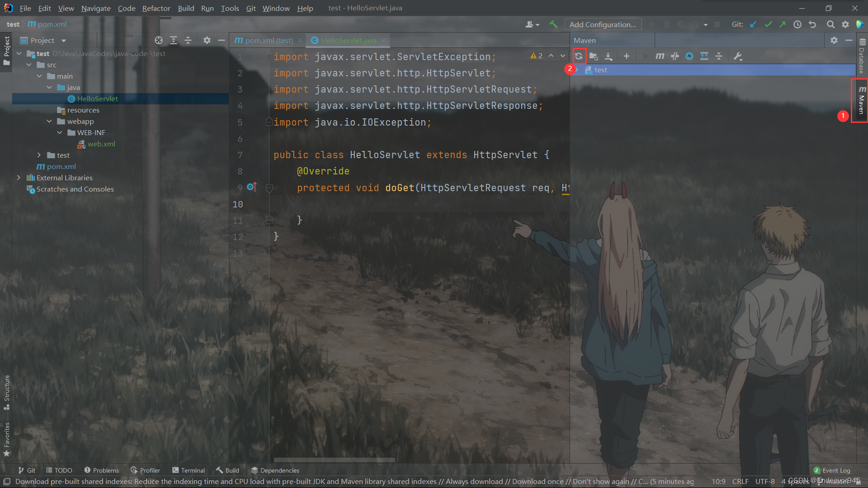Click Show Dependencies diagram icon

[704, 56]
